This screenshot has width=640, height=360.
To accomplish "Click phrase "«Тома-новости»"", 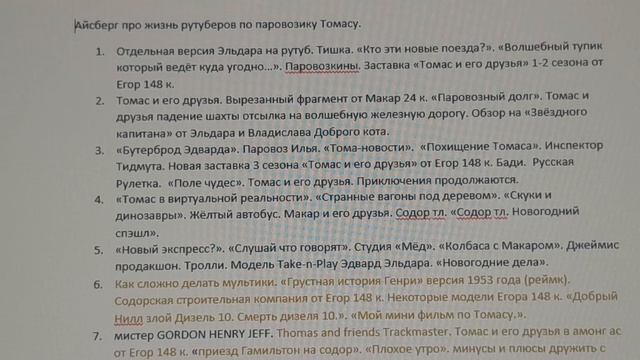I will [369, 147].
